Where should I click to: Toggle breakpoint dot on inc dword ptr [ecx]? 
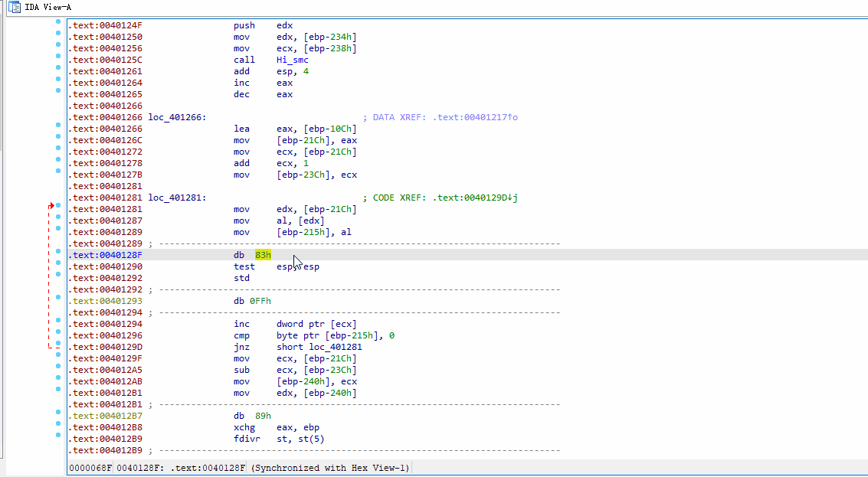tap(58, 320)
